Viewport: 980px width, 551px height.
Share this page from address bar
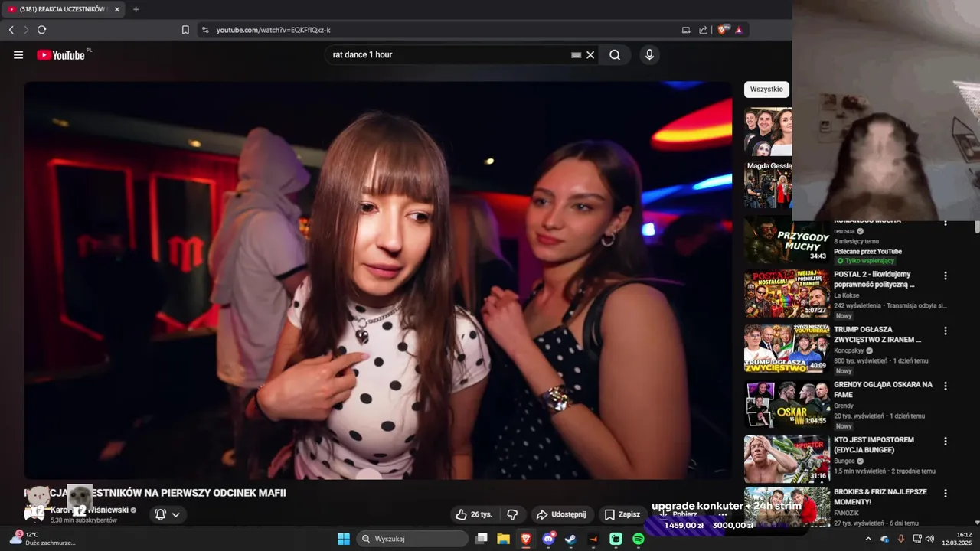click(x=703, y=30)
